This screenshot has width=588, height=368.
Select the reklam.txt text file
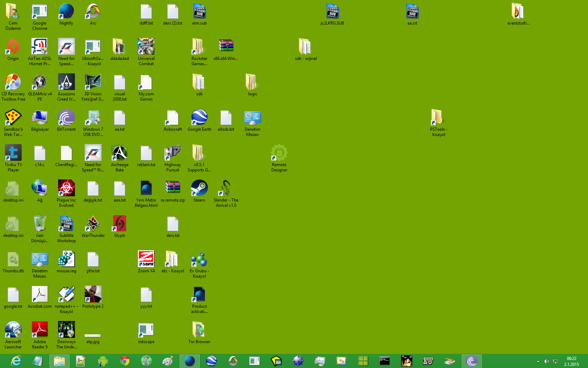(x=146, y=156)
